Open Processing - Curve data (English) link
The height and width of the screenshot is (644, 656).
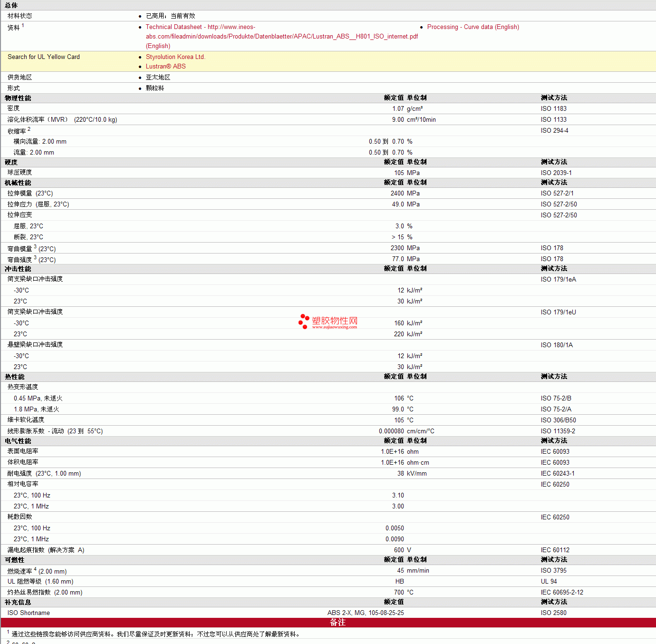click(x=473, y=27)
